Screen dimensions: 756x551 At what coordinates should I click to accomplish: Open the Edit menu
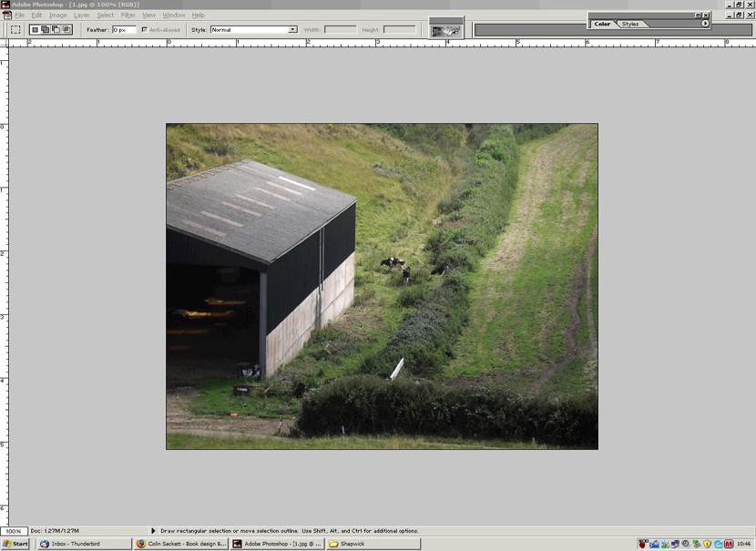(x=36, y=15)
